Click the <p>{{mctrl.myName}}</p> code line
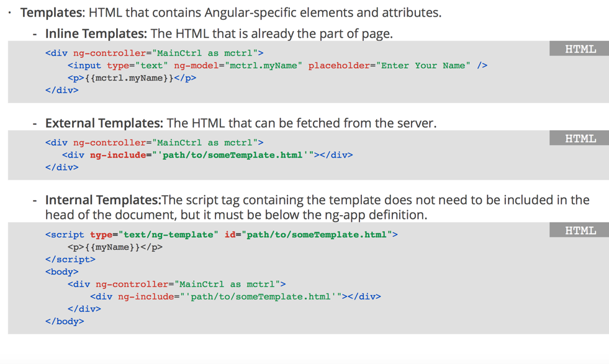Image resolution: width=609 pixels, height=364 pixels. (x=132, y=78)
